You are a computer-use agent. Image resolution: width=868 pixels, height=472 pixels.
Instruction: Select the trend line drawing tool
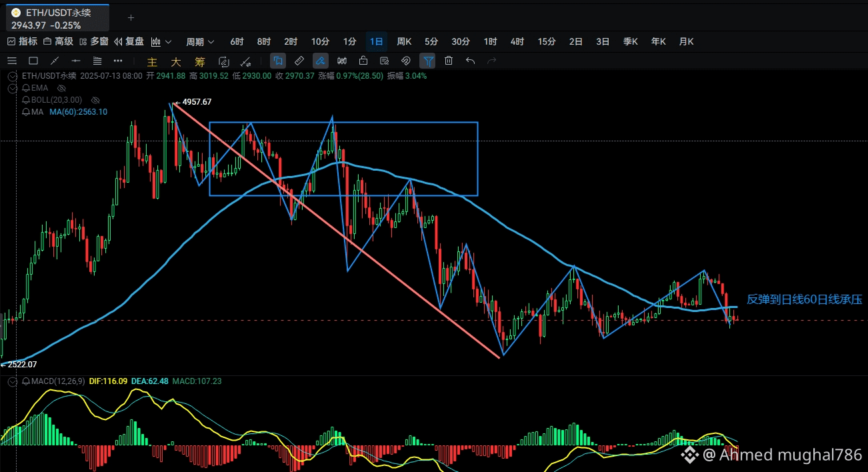55,61
